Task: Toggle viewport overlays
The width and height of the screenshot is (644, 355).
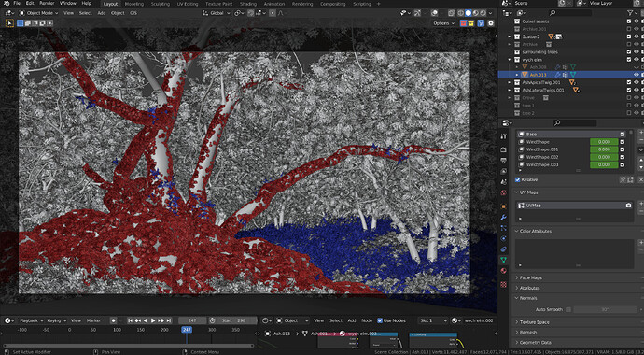Action: coord(435,13)
